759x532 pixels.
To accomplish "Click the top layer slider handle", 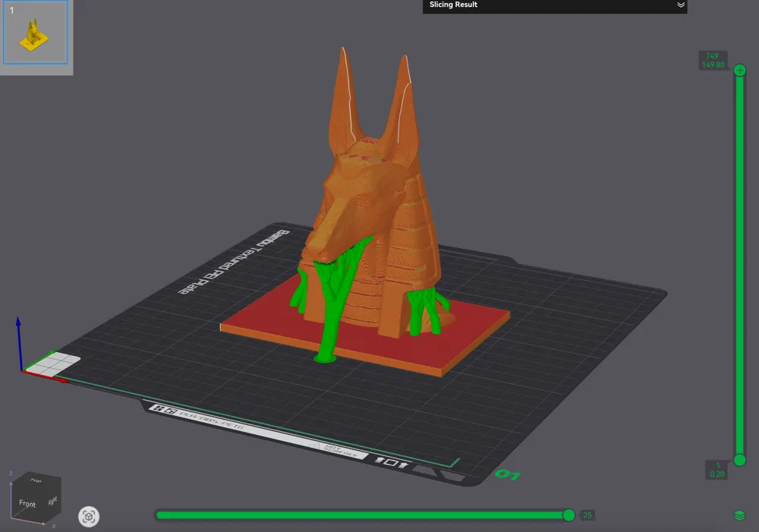I will coord(739,71).
